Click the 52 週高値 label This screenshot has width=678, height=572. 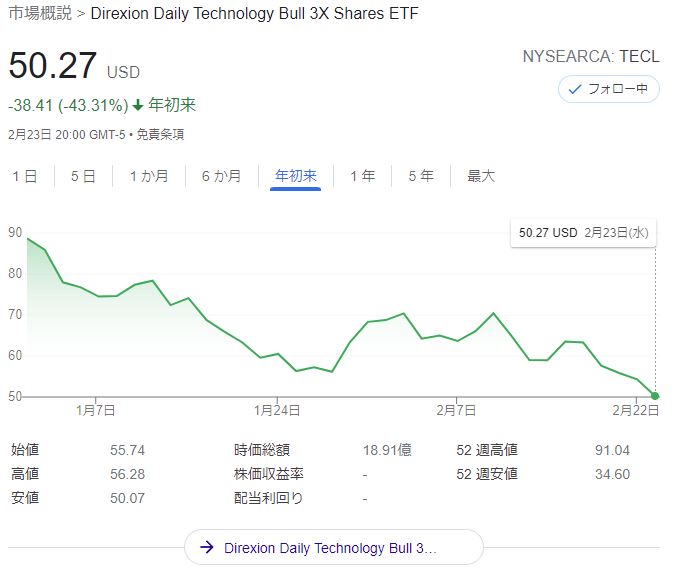point(487,450)
